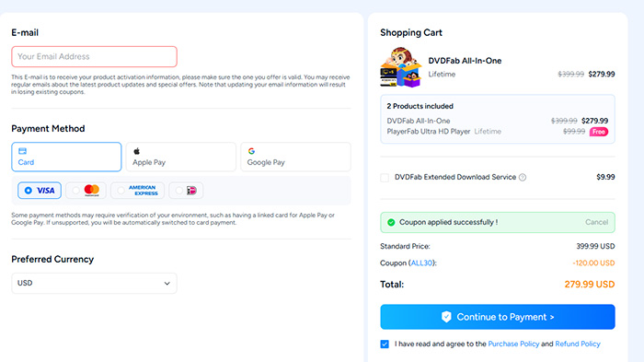Viewport: 644px width, 362px height.
Task: Click the DVDFab All-In-One product thumbnail
Action: pyautogui.click(x=401, y=67)
